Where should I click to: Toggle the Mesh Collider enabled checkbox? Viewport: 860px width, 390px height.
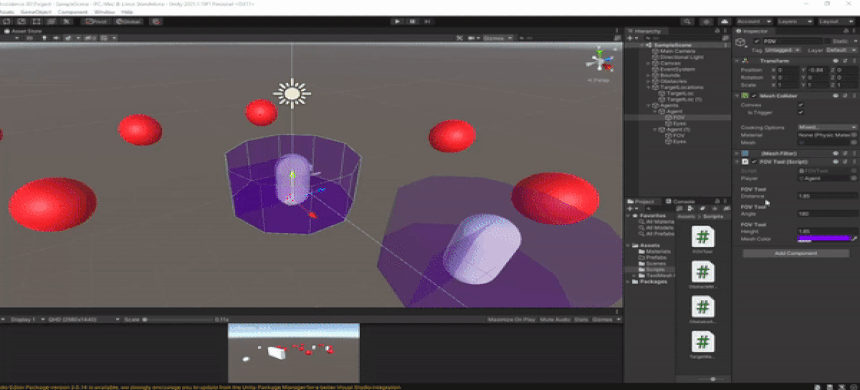[754, 95]
